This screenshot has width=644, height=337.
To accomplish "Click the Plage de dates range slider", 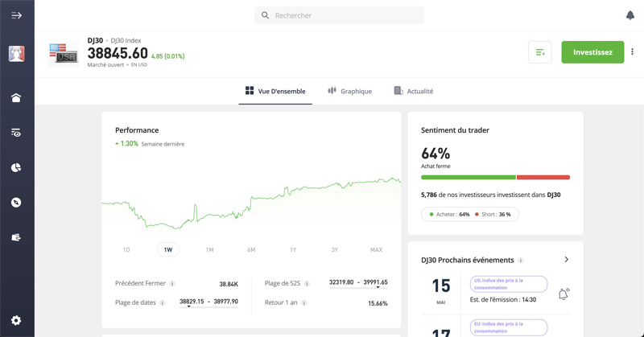I will (x=208, y=307).
